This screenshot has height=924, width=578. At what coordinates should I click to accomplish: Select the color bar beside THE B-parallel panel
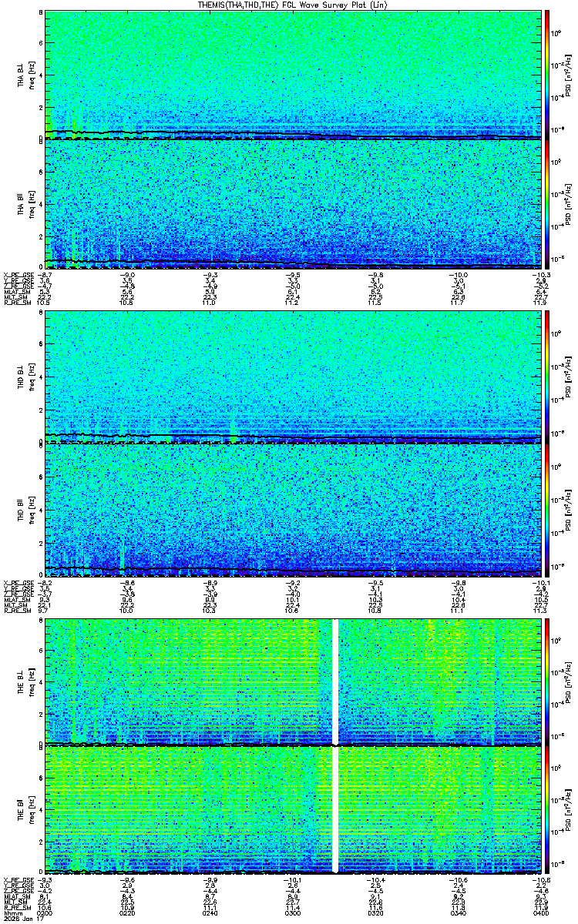coord(547,809)
